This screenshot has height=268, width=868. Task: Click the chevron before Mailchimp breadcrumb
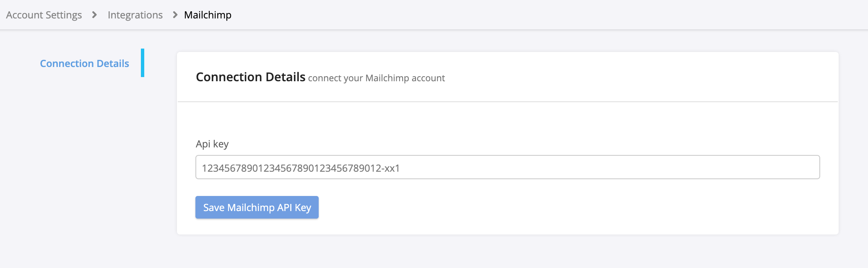[x=175, y=15]
